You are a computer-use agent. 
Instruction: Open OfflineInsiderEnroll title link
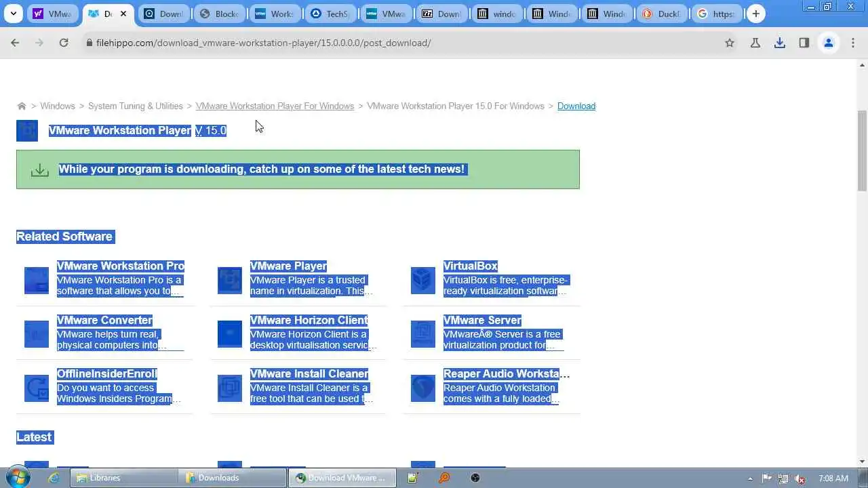[107, 373]
